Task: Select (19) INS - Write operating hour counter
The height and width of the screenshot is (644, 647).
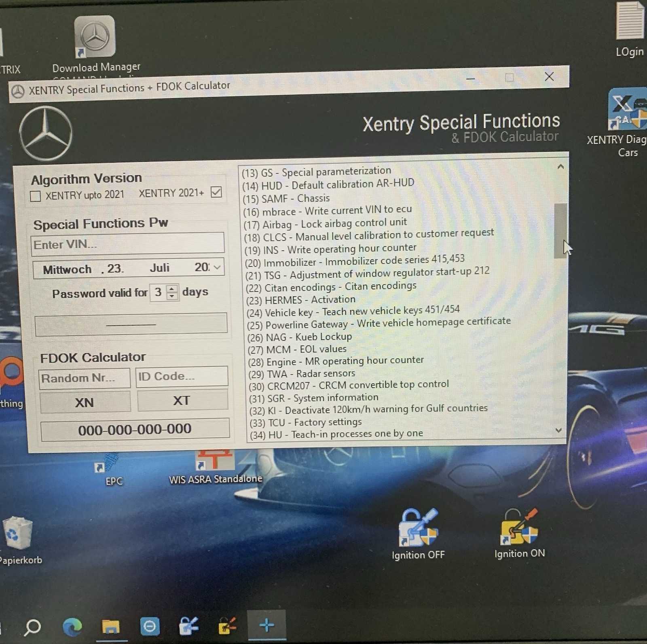Action: pos(330,249)
